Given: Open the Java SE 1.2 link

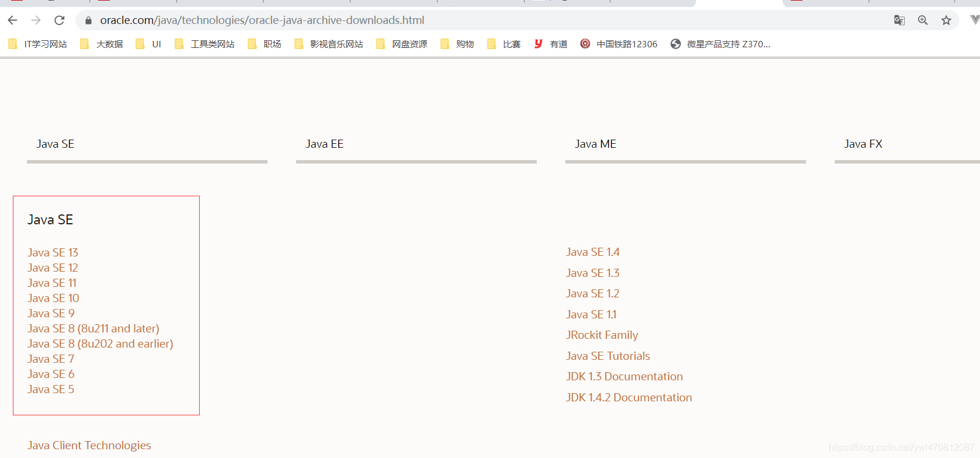Looking at the screenshot, I should [x=593, y=293].
